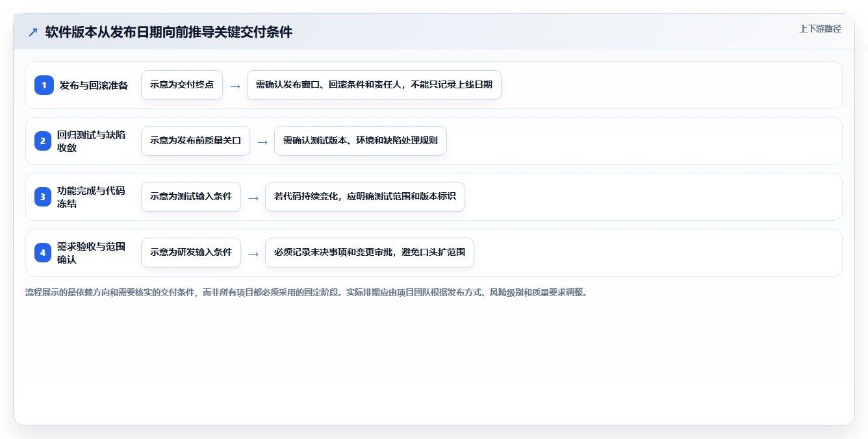Select the step 1 number badge
The image size is (868, 439).
44,85
